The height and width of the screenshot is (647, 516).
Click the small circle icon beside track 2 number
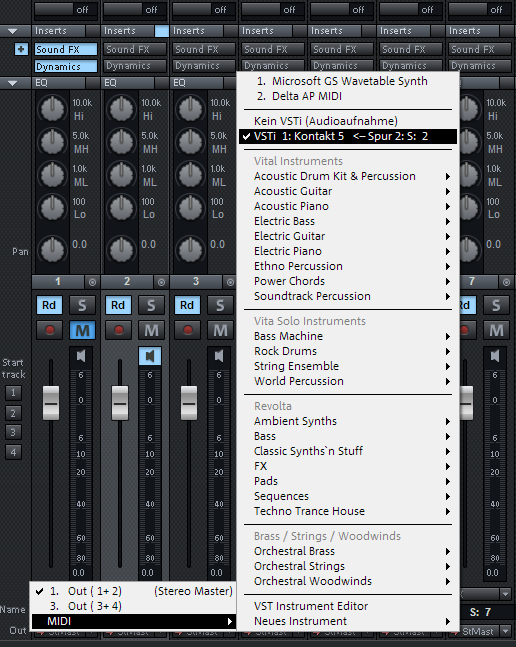point(161,282)
